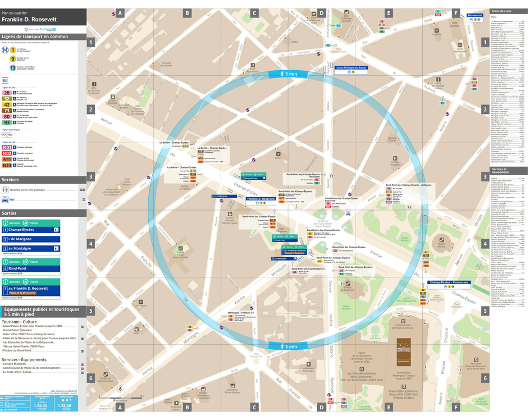
Task: Select exit 2 r. de Marignan in the Sorties list
Action: [x=31, y=239]
